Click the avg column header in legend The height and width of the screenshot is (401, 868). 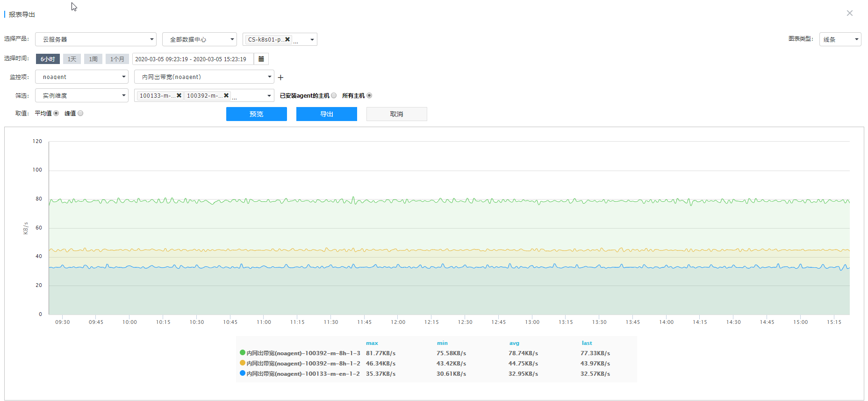[514, 343]
